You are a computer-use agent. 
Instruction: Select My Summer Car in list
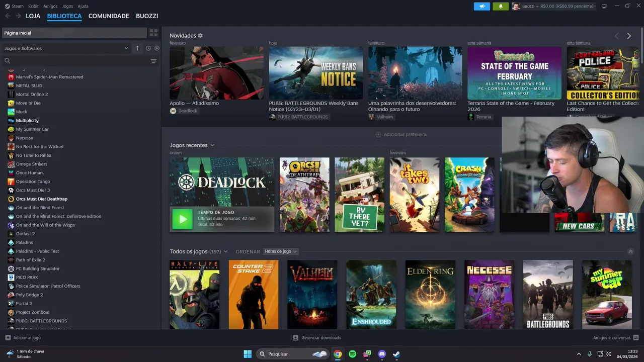pos(32,129)
